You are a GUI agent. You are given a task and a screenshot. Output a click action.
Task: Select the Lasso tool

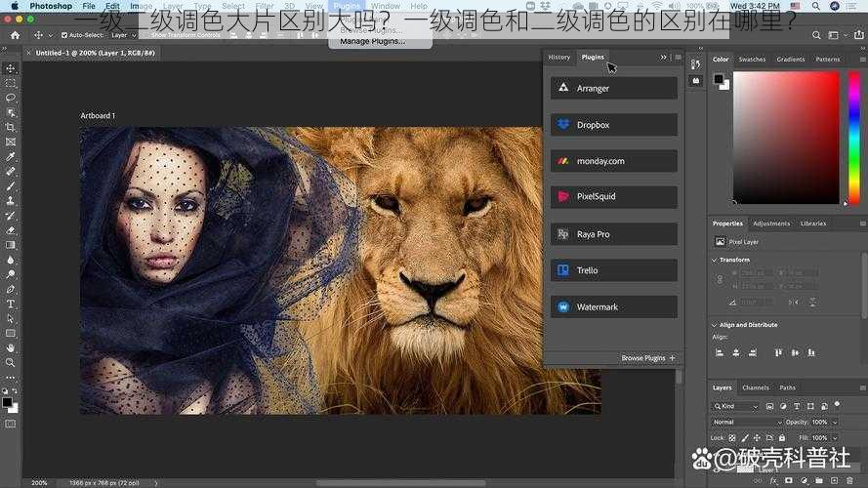tap(11, 98)
